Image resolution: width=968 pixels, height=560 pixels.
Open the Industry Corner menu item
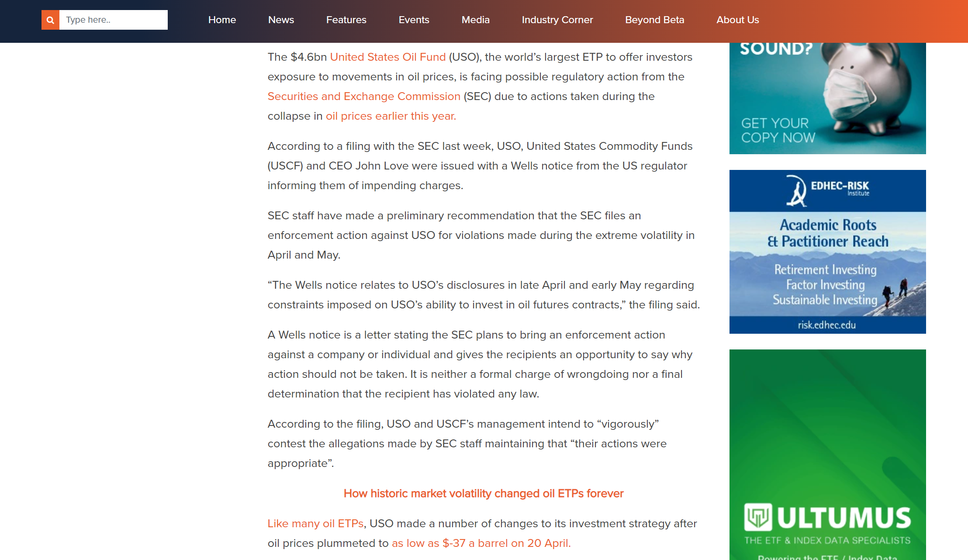click(557, 20)
